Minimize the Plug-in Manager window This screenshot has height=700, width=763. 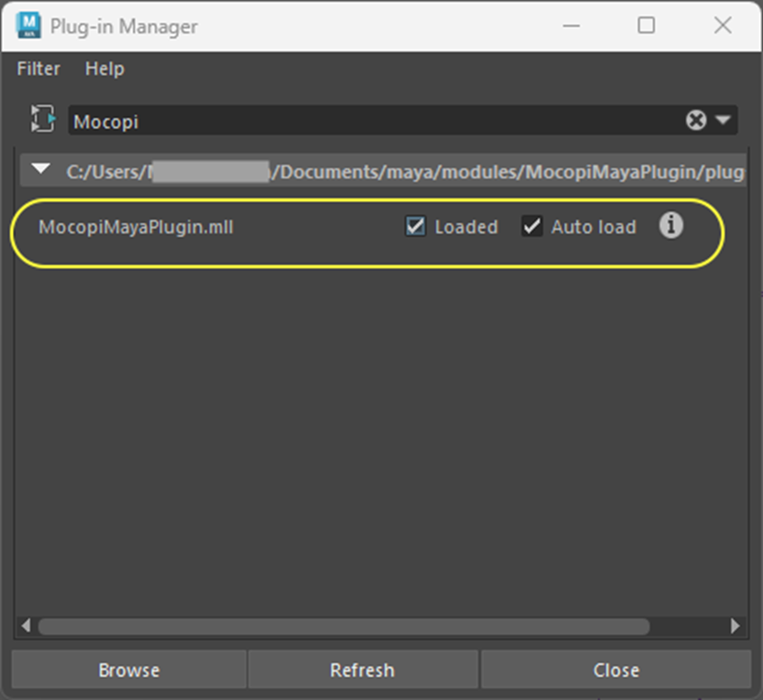pos(570,26)
